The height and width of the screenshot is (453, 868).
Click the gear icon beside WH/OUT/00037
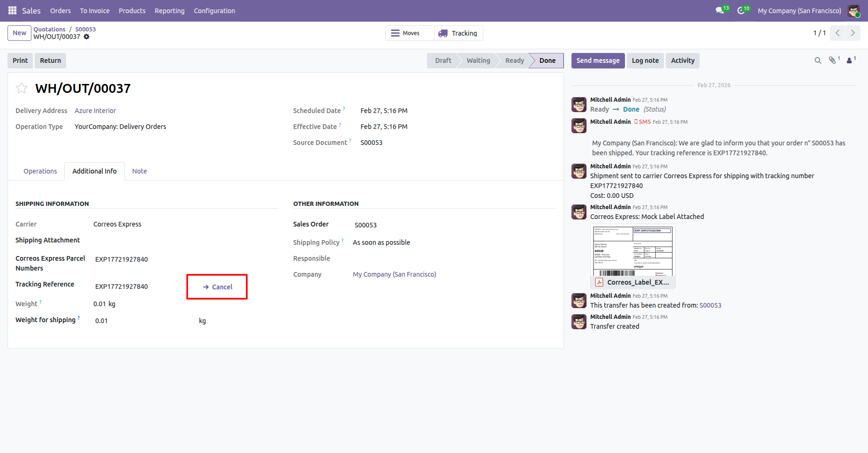[x=86, y=37]
